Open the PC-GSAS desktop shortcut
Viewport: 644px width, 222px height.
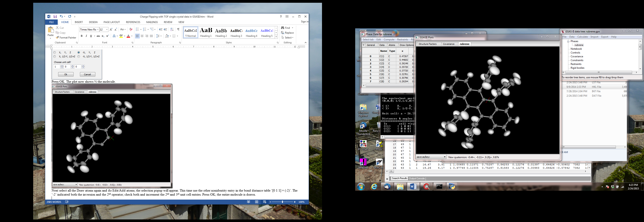(x=363, y=145)
